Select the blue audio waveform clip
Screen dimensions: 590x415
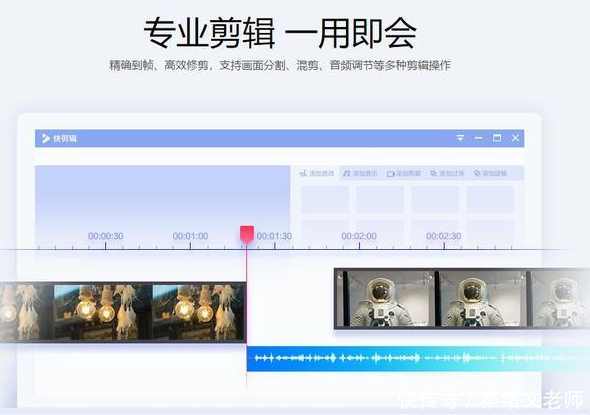[x=418, y=359]
